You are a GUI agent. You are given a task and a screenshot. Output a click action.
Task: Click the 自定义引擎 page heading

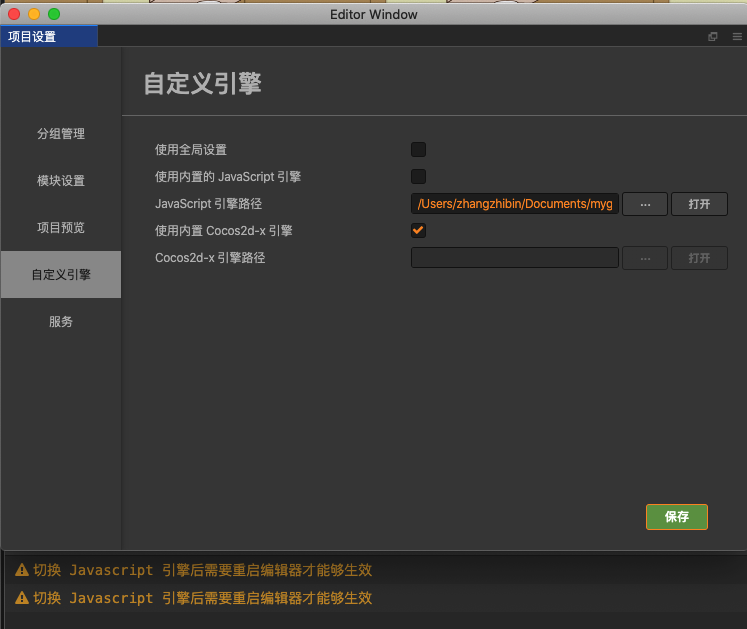pos(202,83)
